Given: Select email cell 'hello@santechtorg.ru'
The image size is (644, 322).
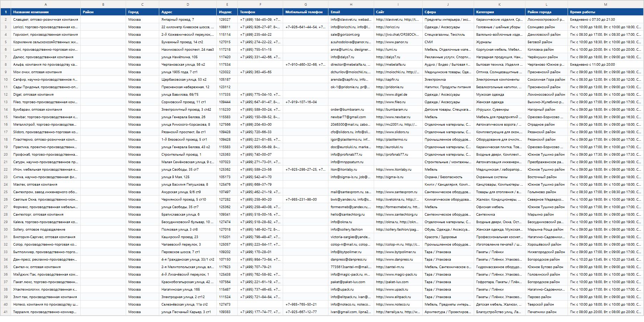Looking at the screenshot, I should tap(351, 215).
